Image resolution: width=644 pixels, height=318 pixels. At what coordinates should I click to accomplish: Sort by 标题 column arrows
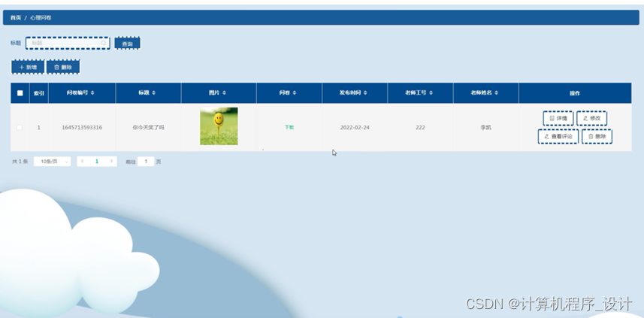153,93
